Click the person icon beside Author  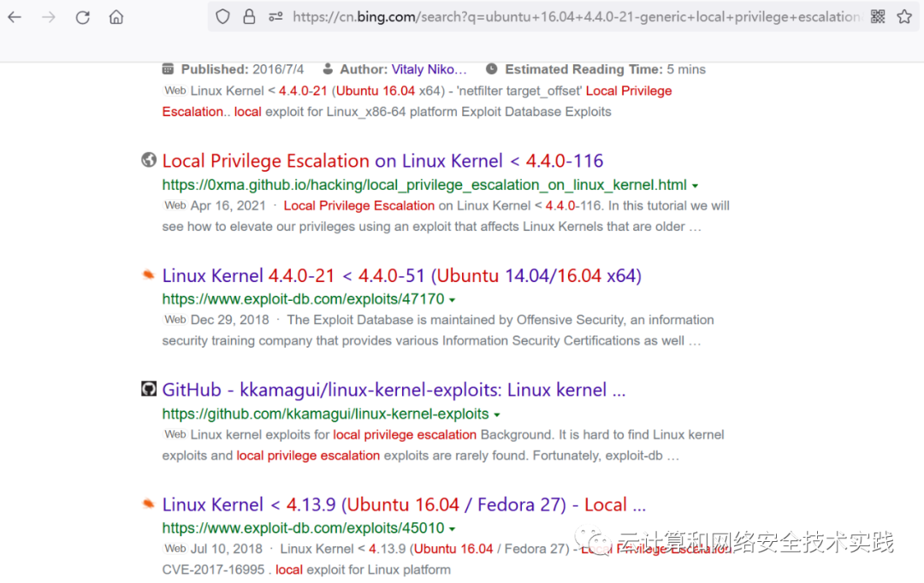pyautogui.click(x=328, y=69)
